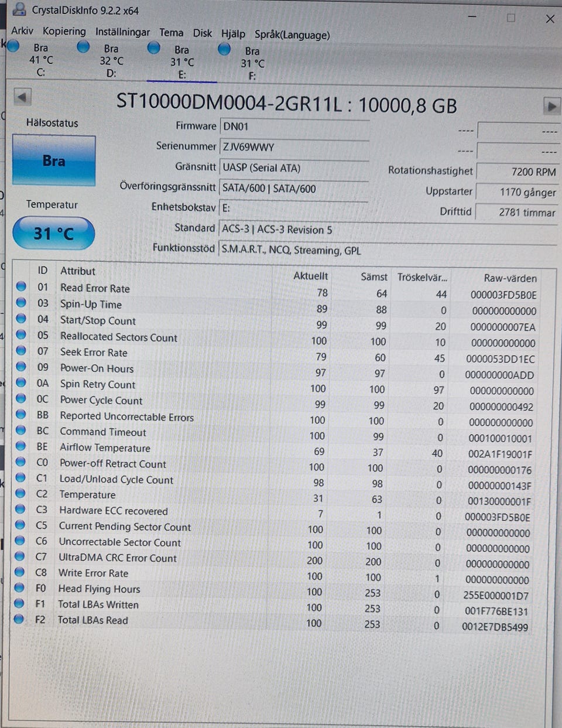
Task: Open the Arkiv menu
Action: (22, 30)
